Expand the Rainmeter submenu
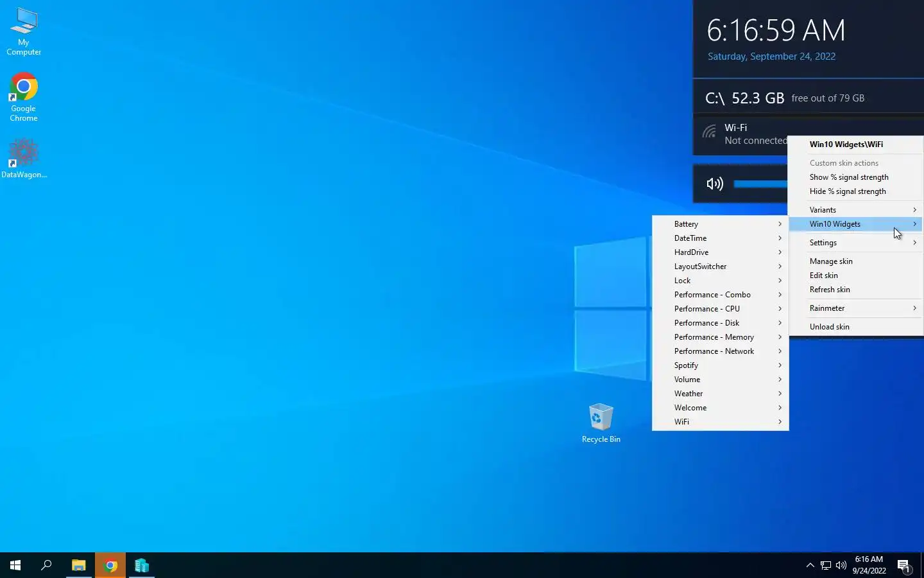Image resolution: width=924 pixels, height=578 pixels. 856,308
